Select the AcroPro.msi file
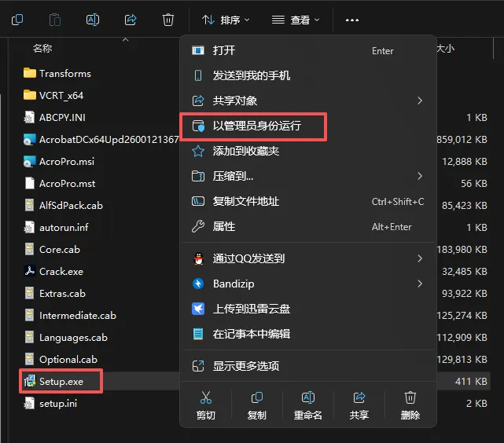The height and width of the screenshot is (443, 504). pyautogui.click(x=59, y=162)
